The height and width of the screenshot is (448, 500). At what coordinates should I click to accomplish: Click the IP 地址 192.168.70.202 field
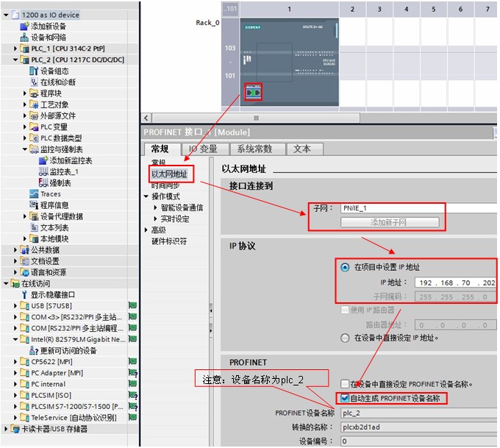point(455,282)
